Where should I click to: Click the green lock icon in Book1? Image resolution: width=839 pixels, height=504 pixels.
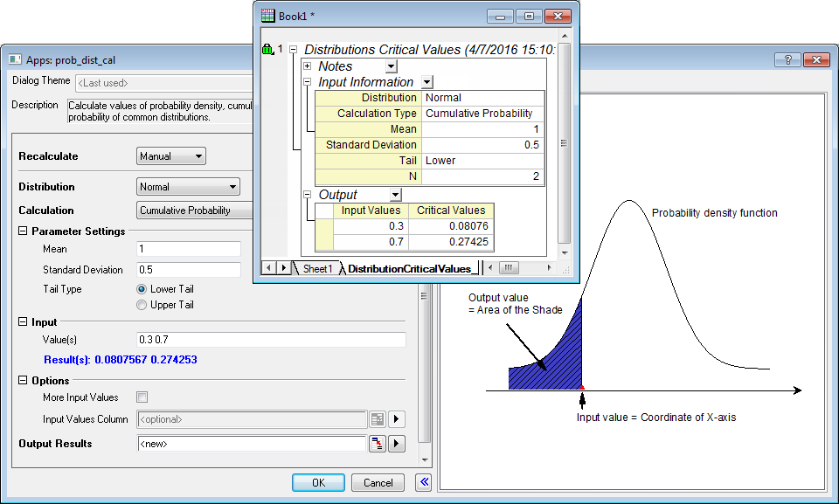tap(267, 50)
